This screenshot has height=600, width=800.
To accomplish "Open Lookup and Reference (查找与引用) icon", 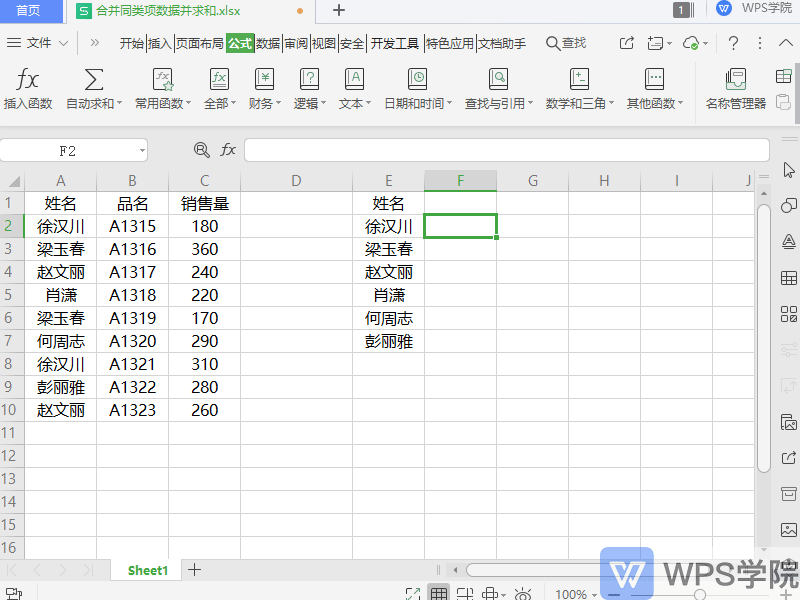I will pos(498,80).
